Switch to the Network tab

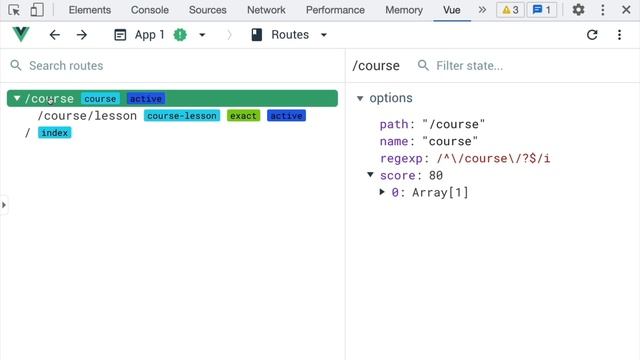(x=266, y=10)
